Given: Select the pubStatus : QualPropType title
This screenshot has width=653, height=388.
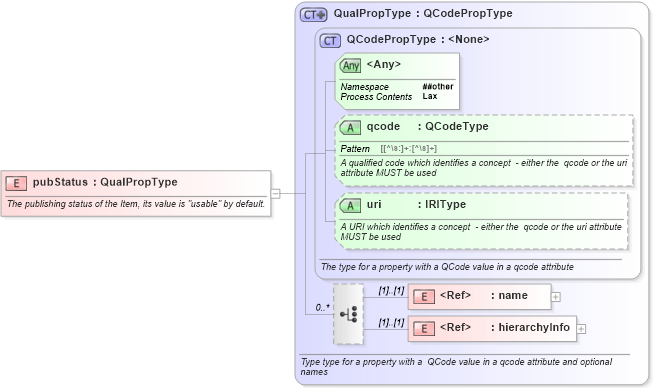Looking at the screenshot, I should tap(105, 182).
